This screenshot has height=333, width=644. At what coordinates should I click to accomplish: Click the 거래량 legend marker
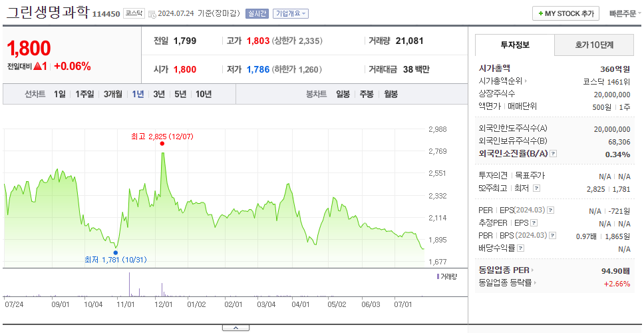click(x=438, y=276)
